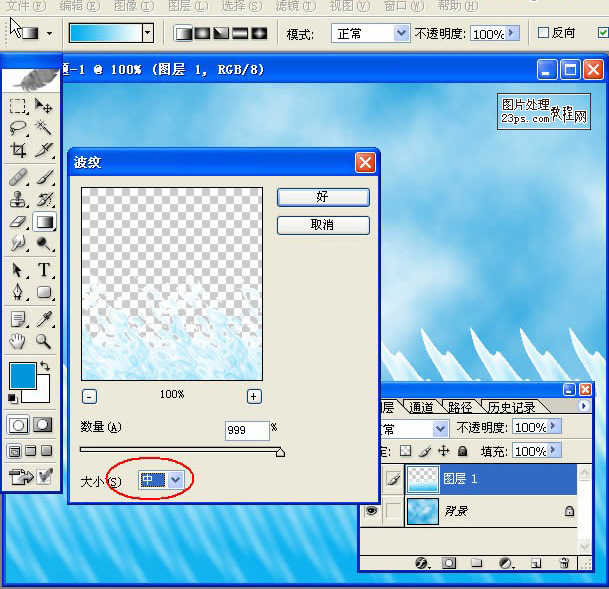This screenshot has height=589, width=609.
Task: Toggle lock image pixels
Action: coord(425,451)
